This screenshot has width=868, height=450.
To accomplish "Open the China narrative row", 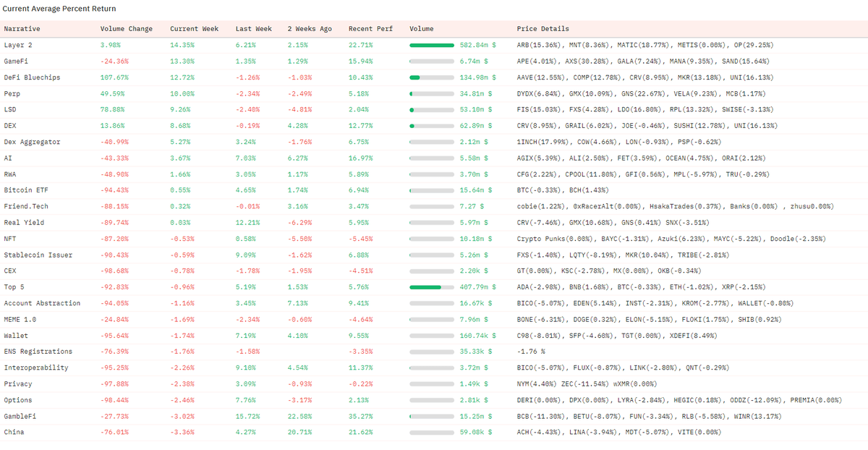I will click(x=14, y=432).
